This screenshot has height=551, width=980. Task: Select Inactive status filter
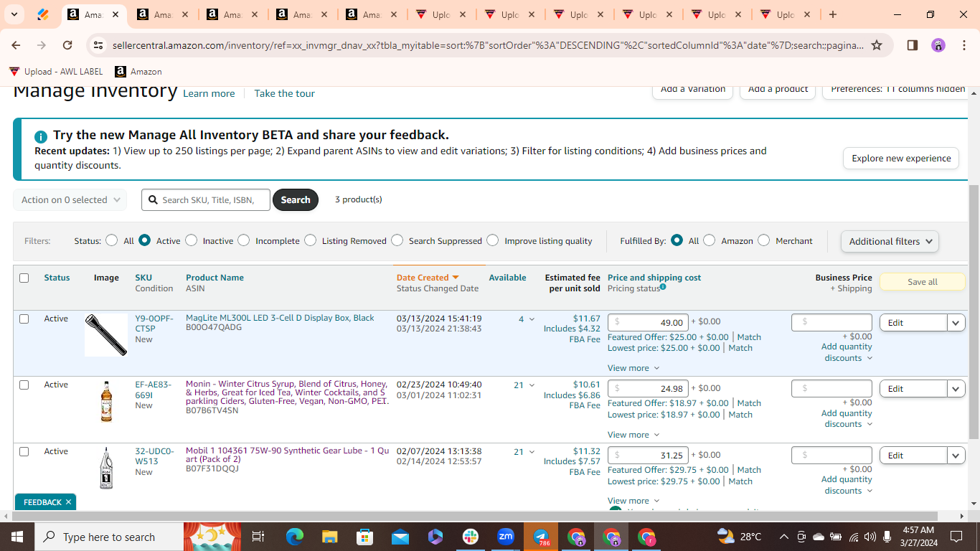click(x=191, y=240)
